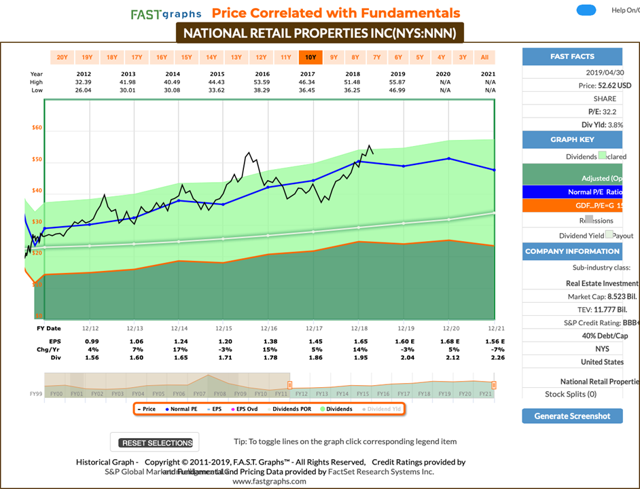Screen dimensions: 640x489
Task: Select the 17Y time range tab
Action: click(x=137, y=57)
